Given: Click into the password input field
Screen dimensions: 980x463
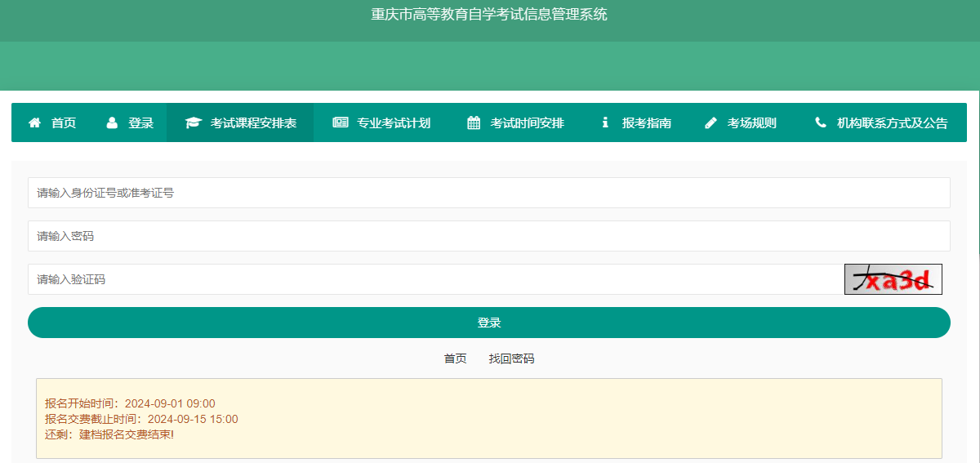Looking at the screenshot, I should point(488,236).
